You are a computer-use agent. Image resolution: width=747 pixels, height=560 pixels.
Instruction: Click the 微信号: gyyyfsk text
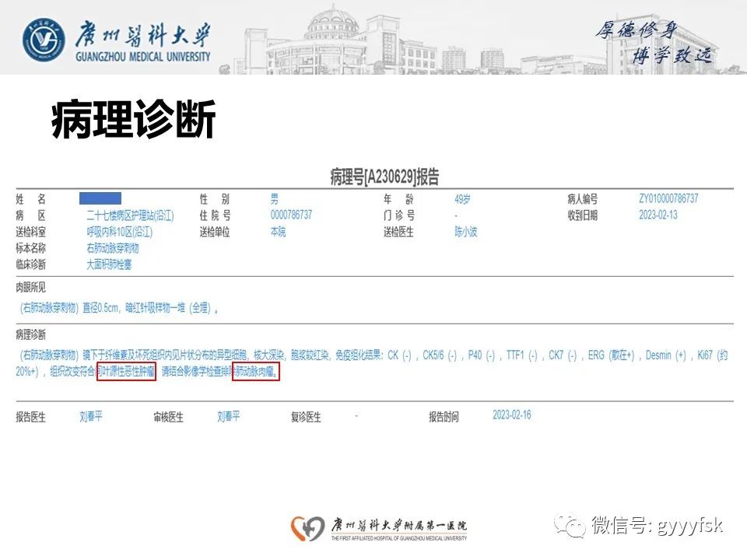[x=658, y=526]
